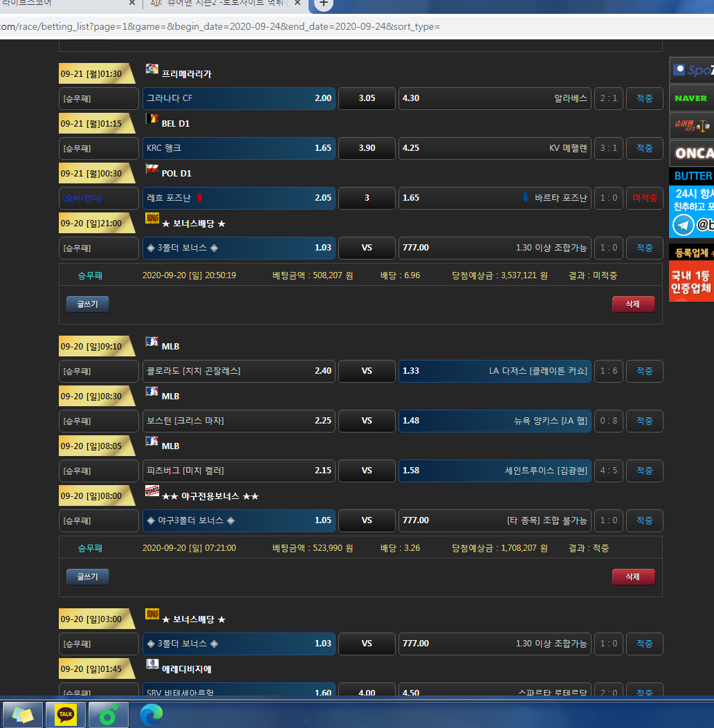Click the blue down arrow beside 바르타 포즈난
This screenshot has height=728, width=714.
point(526,198)
